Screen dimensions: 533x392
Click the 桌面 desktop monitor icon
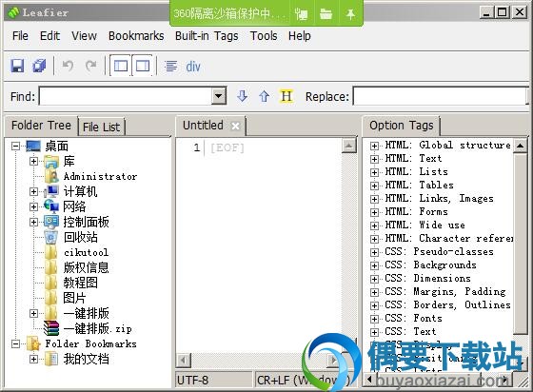pyautogui.click(x=33, y=147)
